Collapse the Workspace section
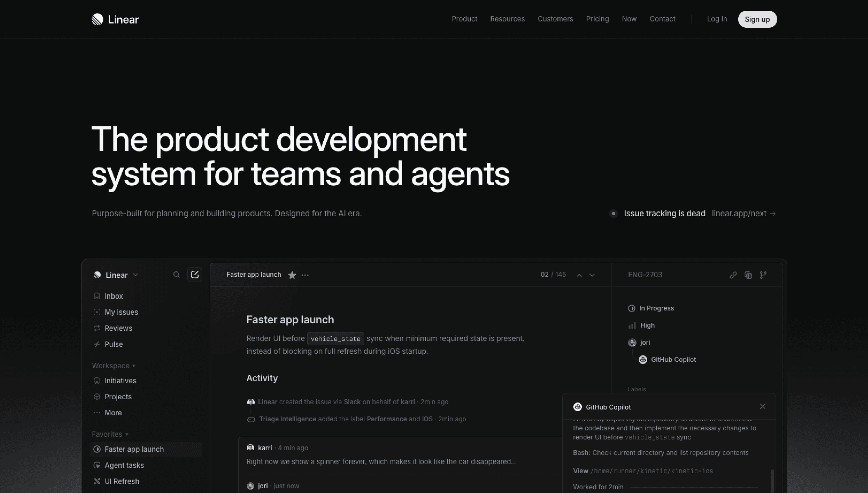The height and width of the screenshot is (493, 868). pyautogui.click(x=114, y=366)
